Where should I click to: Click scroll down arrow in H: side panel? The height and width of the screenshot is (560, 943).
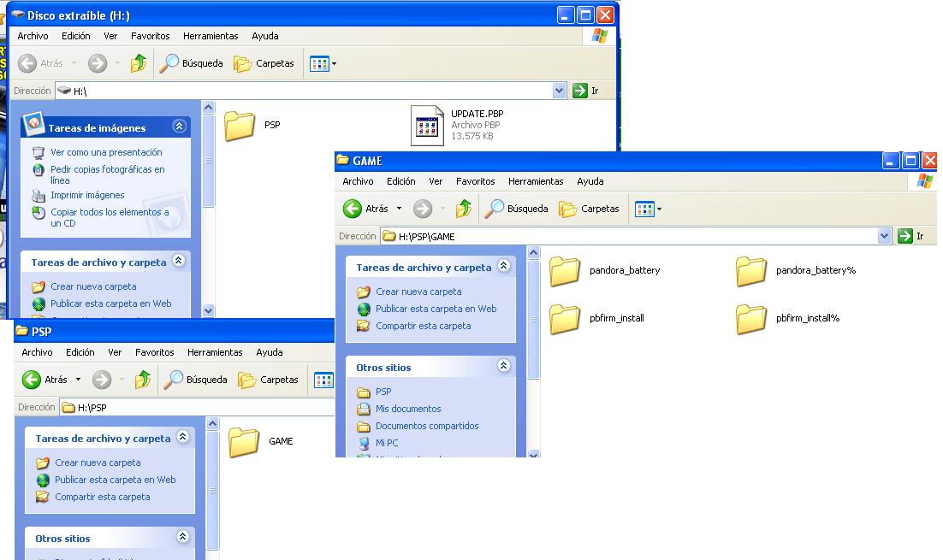coord(209,310)
